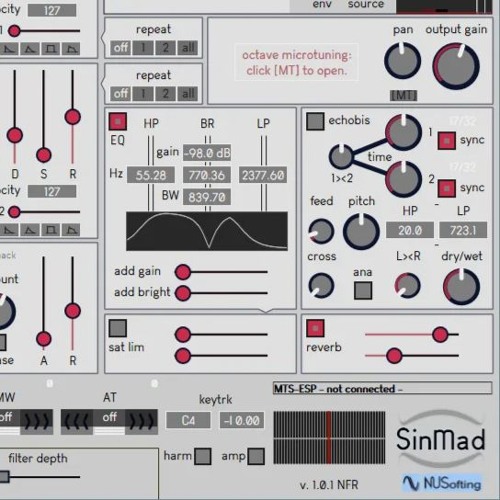Click the L><R knob

(x=407, y=285)
